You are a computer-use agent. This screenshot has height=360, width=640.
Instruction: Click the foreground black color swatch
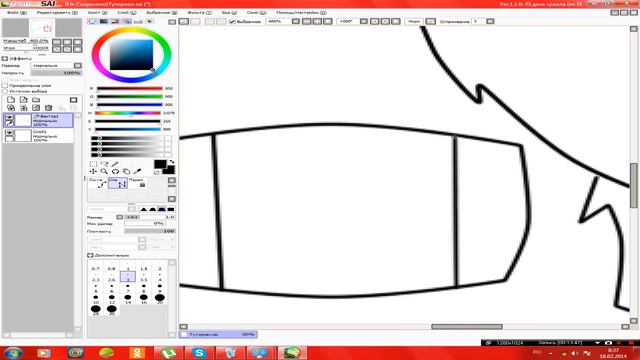point(160,164)
